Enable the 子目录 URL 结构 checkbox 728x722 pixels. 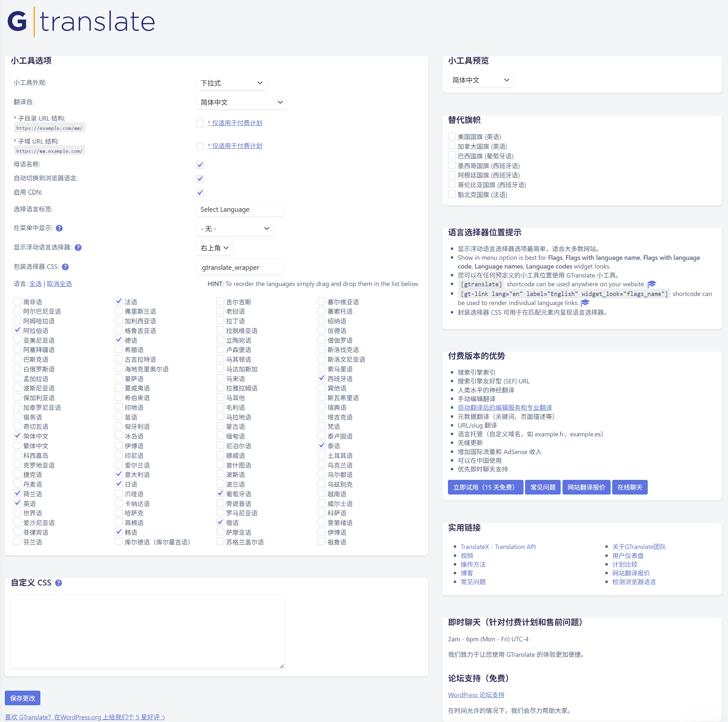(200, 124)
